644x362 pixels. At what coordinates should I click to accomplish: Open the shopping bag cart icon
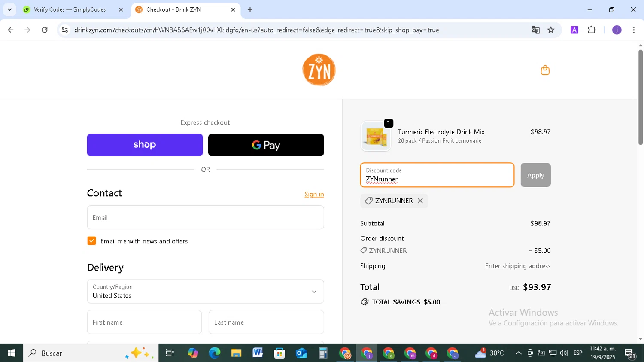point(545,70)
